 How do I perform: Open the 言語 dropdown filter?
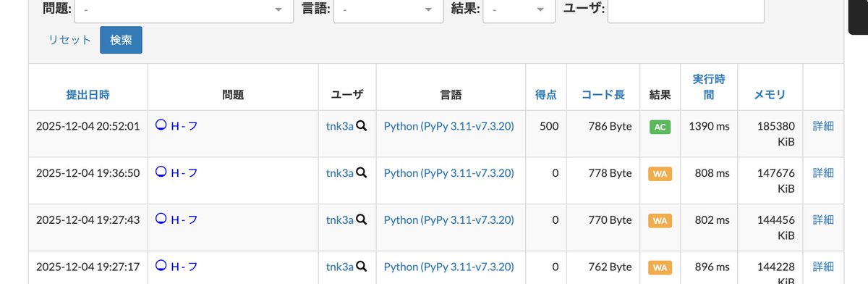click(x=388, y=9)
